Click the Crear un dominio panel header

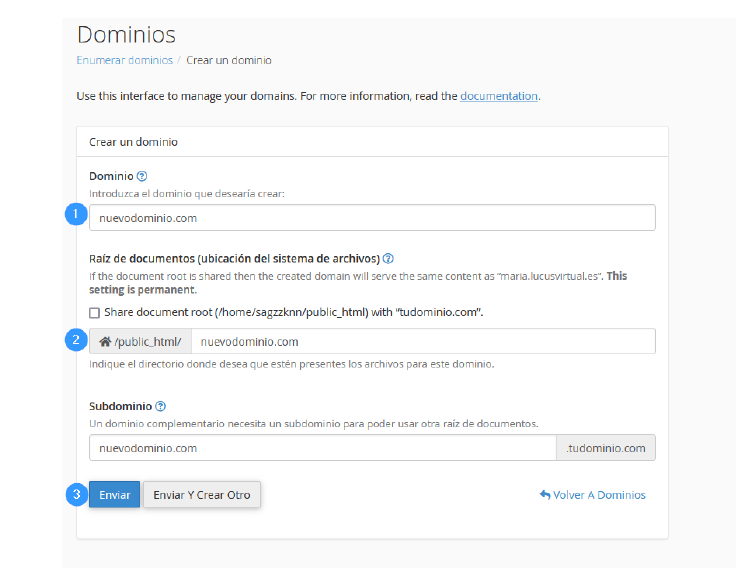pyautogui.click(x=134, y=142)
